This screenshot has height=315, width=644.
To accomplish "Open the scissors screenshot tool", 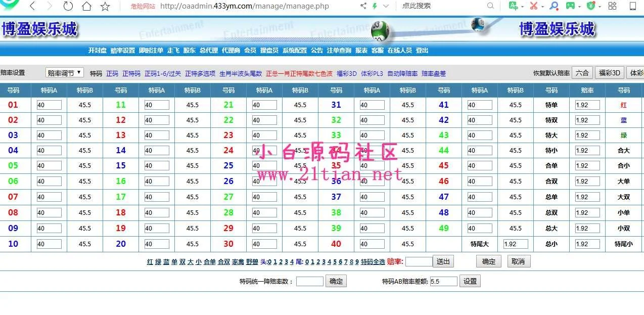I will click(534, 6).
